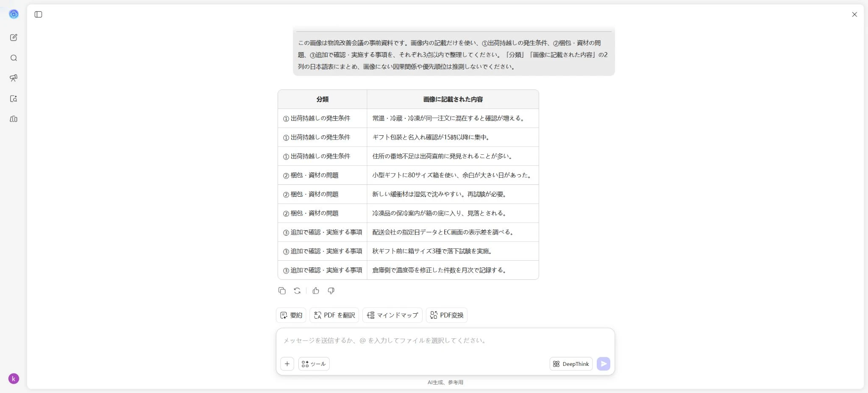Select cell 配送会社の指定日データとEC画面の表示差を調べる。
868x393 pixels.
point(453,232)
